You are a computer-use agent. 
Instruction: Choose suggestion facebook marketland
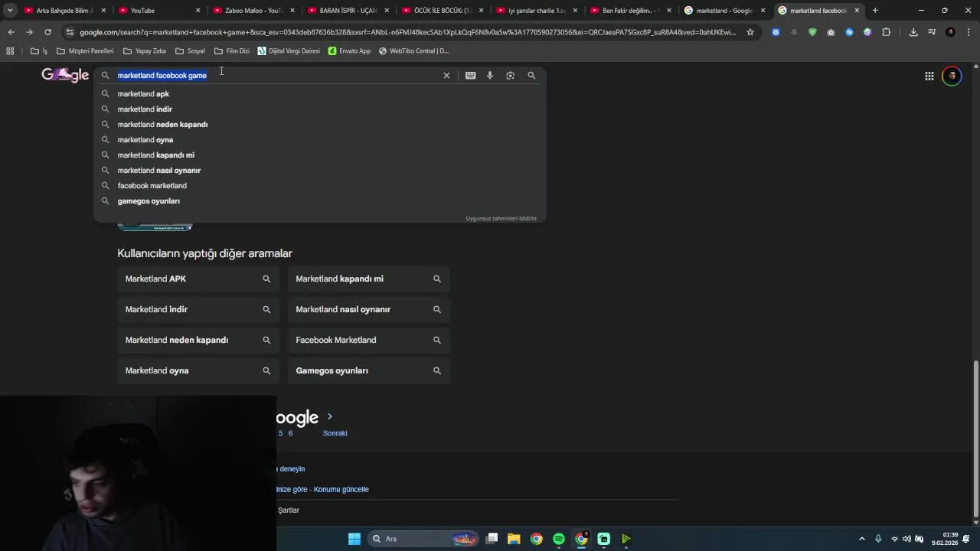[x=320, y=186]
